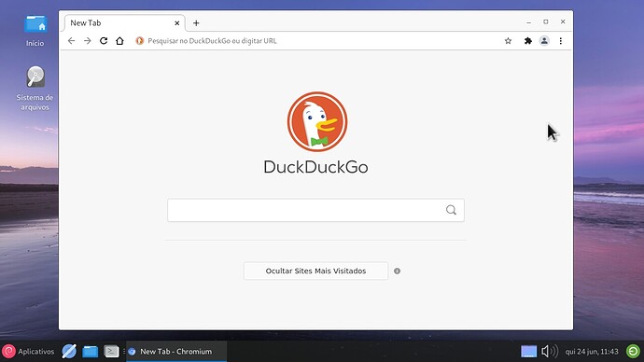This screenshot has width=644, height=362.
Task: Open Sistema de arquivos desktop icon
Action: [x=35, y=88]
